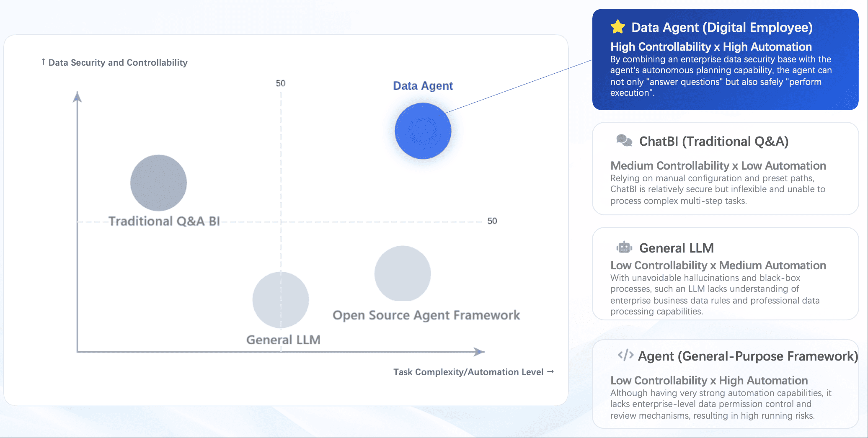Click the right arrow after Automation Level title
This screenshot has width=868, height=438.
(550, 371)
